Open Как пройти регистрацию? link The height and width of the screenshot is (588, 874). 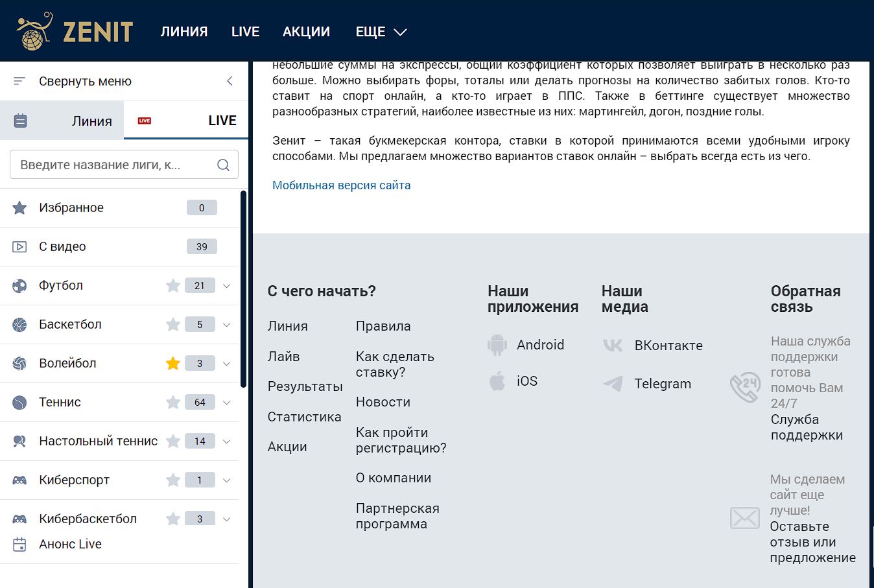pyautogui.click(x=401, y=440)
